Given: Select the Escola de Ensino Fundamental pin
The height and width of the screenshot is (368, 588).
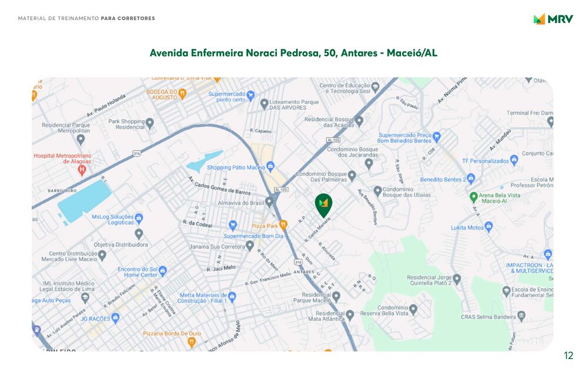Looking at the screenshot, I should click(x=506, y=291).
